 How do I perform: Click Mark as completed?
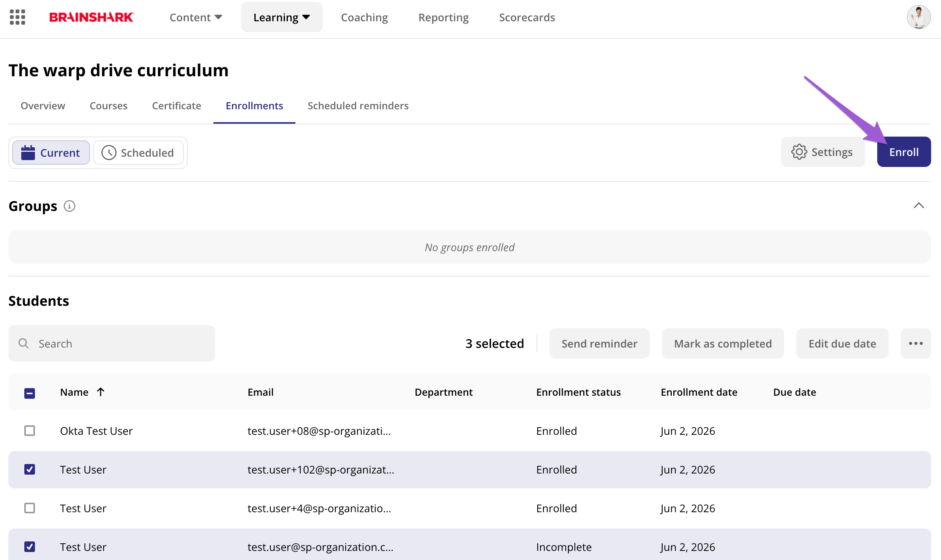tap(723, 343)
